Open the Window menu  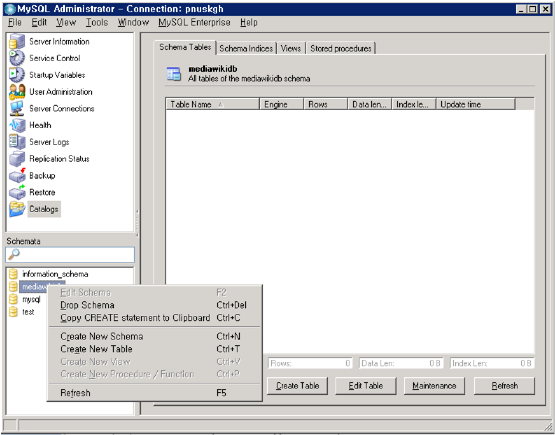(x=133, y=23)
